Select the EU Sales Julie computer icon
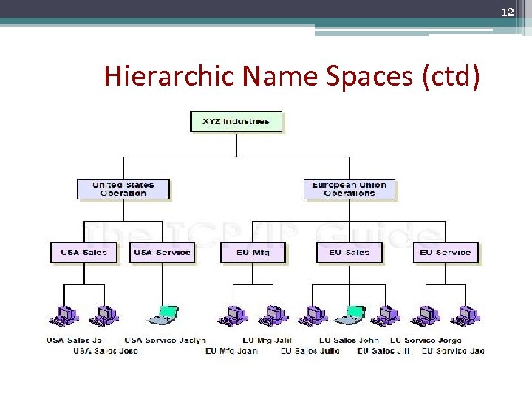Image resolution: width=532 pixels, height=399 pixels. (x=313, y=316)
